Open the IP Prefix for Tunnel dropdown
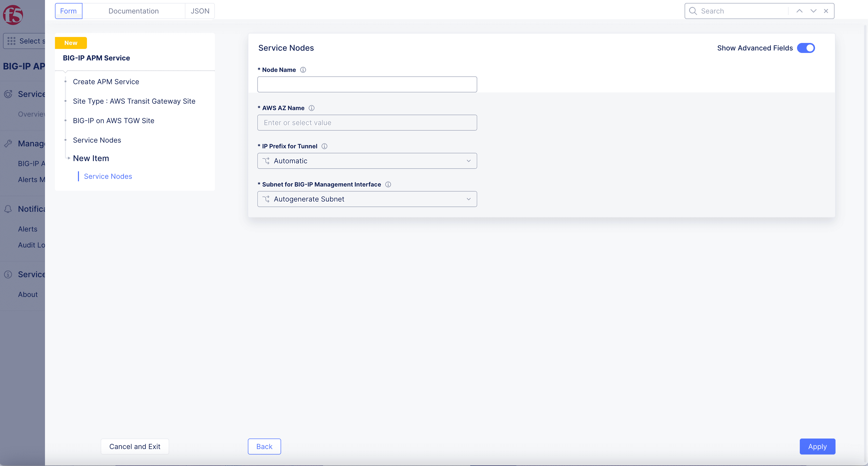The height and width of the screenshot is (466, 868). point(367,161)
